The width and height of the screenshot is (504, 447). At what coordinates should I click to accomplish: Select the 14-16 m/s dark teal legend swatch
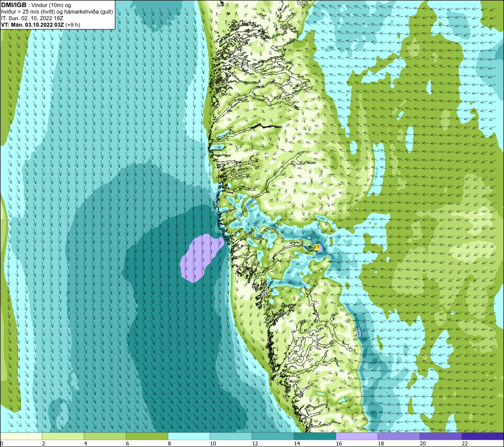pos(315,436)
